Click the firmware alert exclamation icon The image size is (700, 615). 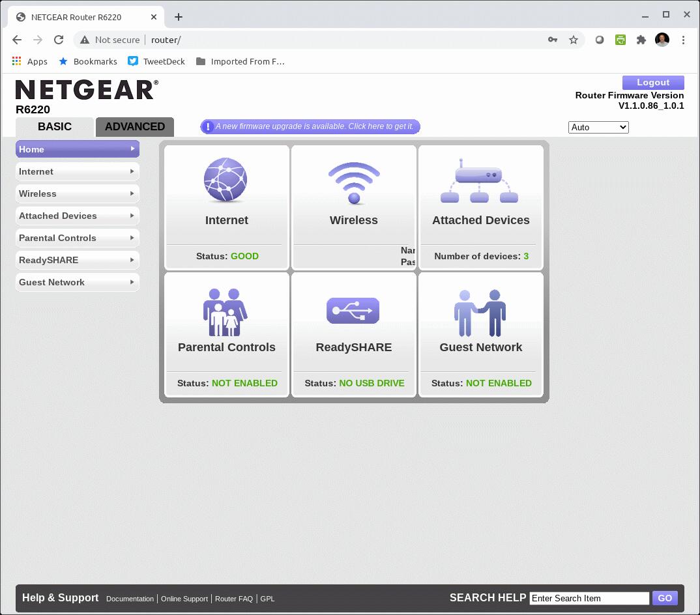tap(207, 127)
